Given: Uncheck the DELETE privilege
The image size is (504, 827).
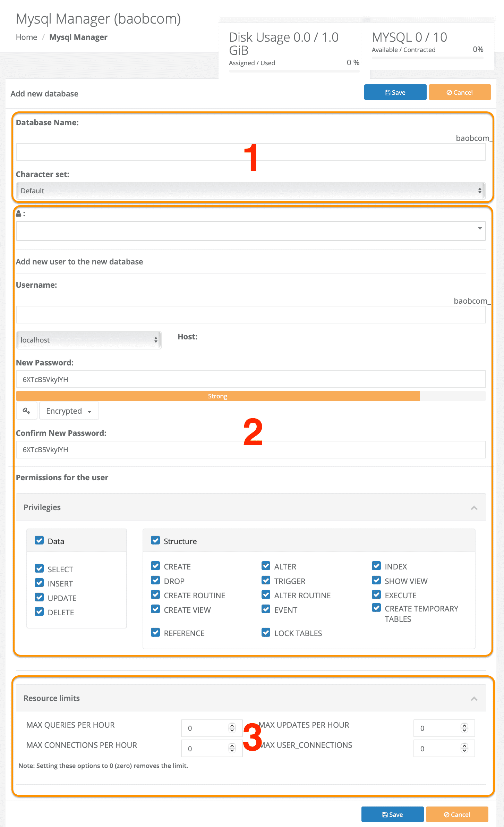Looking at the screenshot, I should 39,612.
